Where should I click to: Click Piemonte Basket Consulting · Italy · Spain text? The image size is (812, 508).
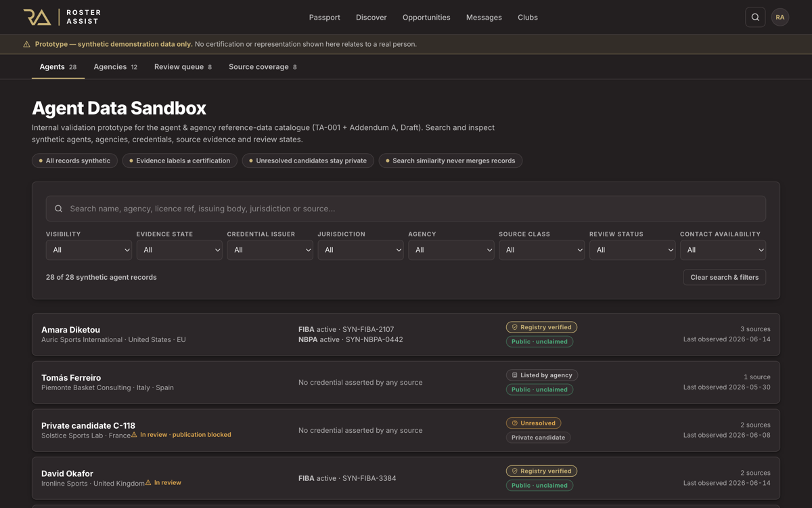click(x=108, y=387)
